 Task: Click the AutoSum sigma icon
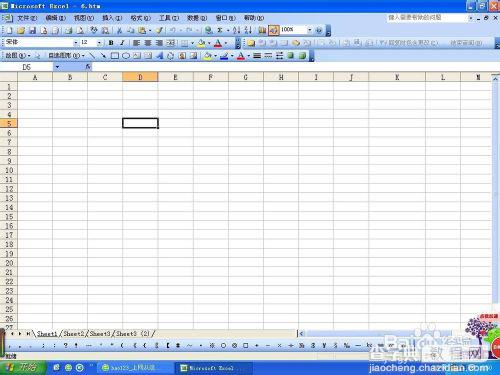click(x=220, y=30)
